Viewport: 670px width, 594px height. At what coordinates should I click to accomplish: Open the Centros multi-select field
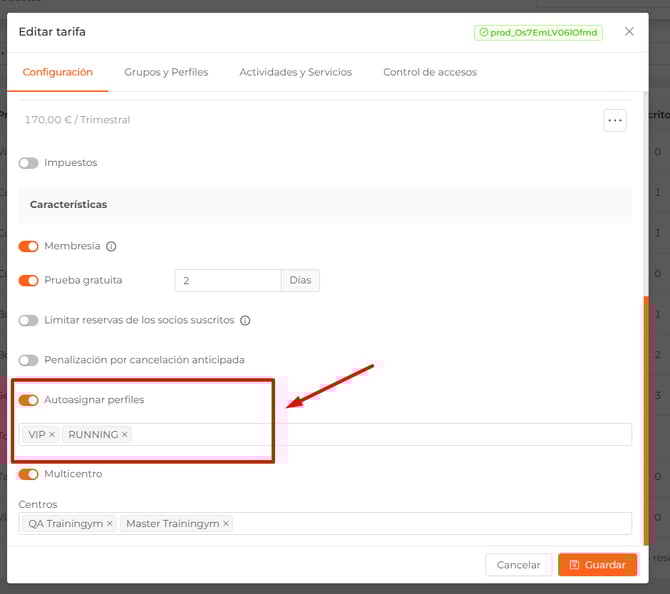[x=430, y=524]
